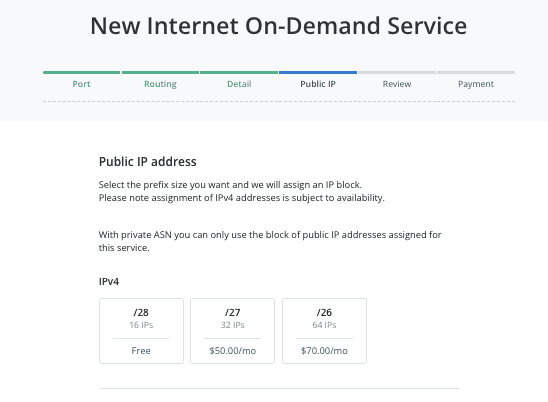Screen dimensions: 548x402
Task: Select the Public IP step
Action: [x=318, y=84]
